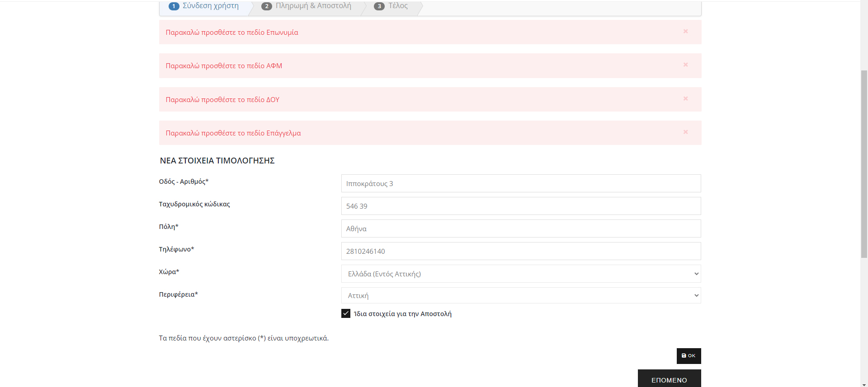Open step 1 Σύνδεση χρήστη
Image resolution: width=868 pixels, height=387 pixels.
click(x=204, y=6)
